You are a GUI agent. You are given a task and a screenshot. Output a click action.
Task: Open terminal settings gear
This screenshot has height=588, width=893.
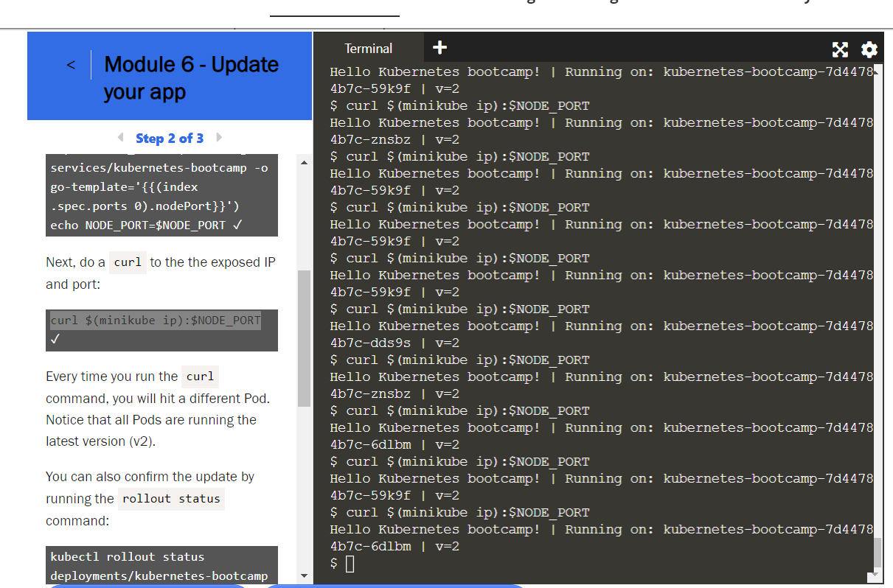869,49
